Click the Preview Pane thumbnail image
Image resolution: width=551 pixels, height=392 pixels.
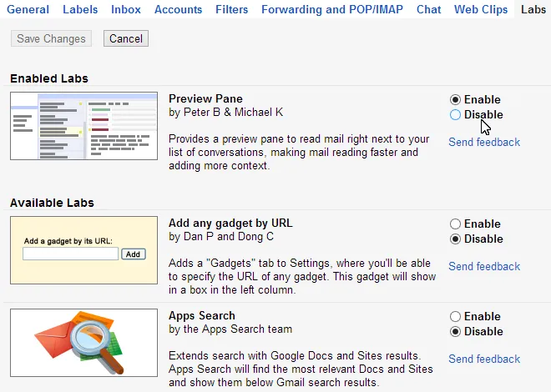(x=84, y=126)
